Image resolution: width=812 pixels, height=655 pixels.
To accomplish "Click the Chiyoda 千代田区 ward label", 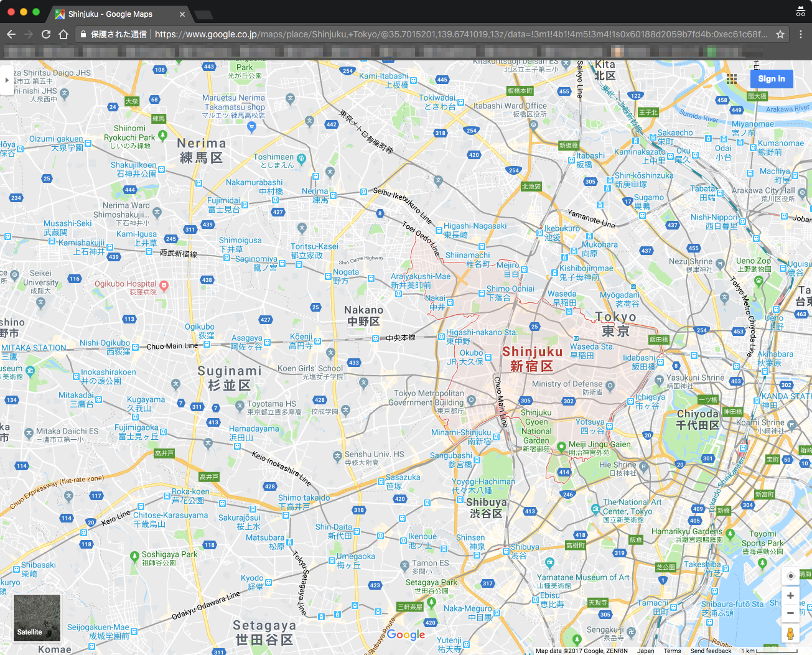I will coord(698,420).
